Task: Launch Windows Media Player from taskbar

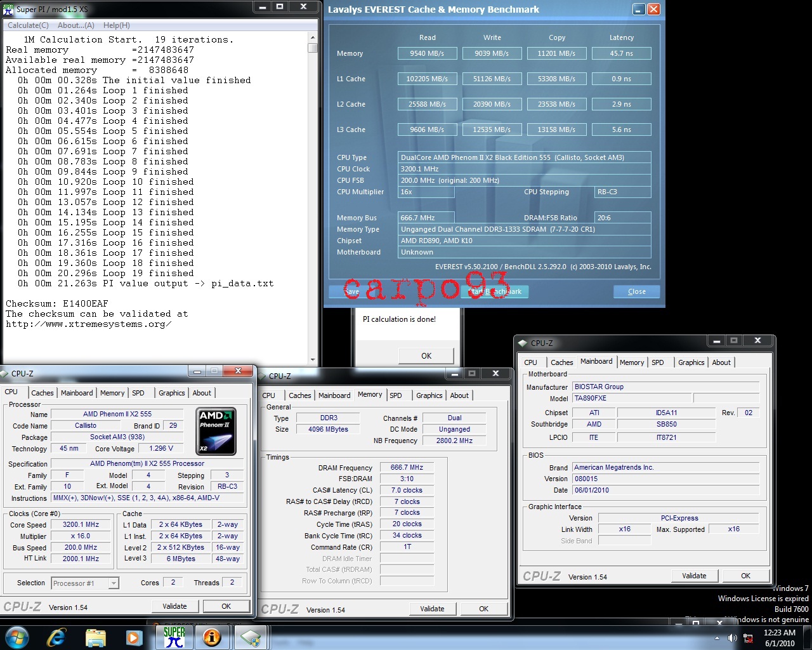Action: pos(133,637)
